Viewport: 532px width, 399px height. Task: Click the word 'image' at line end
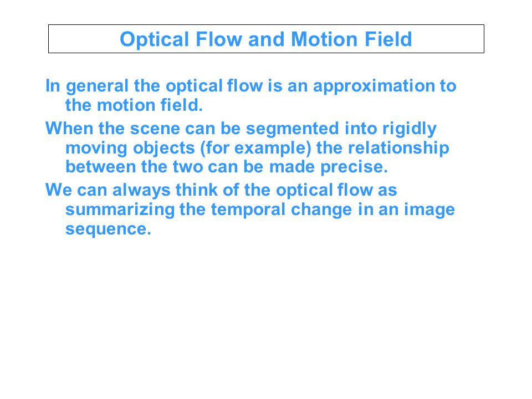pos(429,209)
